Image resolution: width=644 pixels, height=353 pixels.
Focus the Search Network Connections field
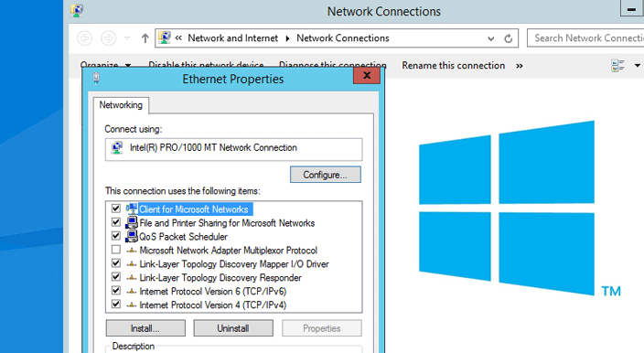pyautogui.click(x=585, y=38)
